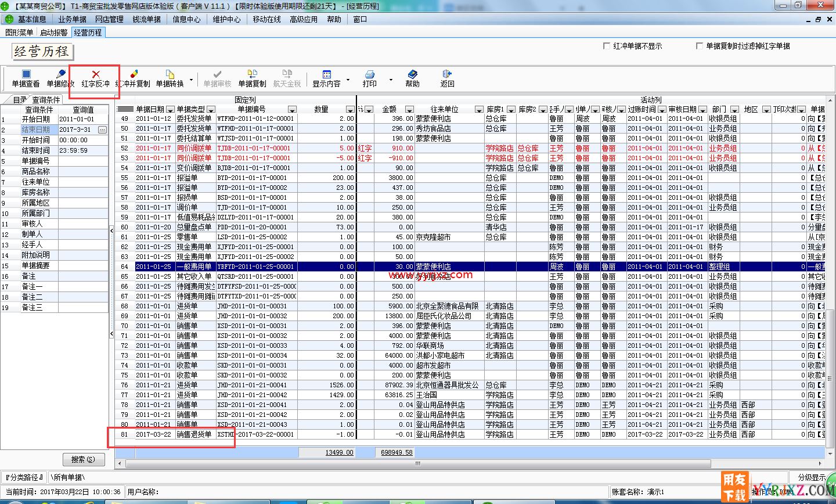
Task: Click the 返回 return door icon
Action: [447, 74]
